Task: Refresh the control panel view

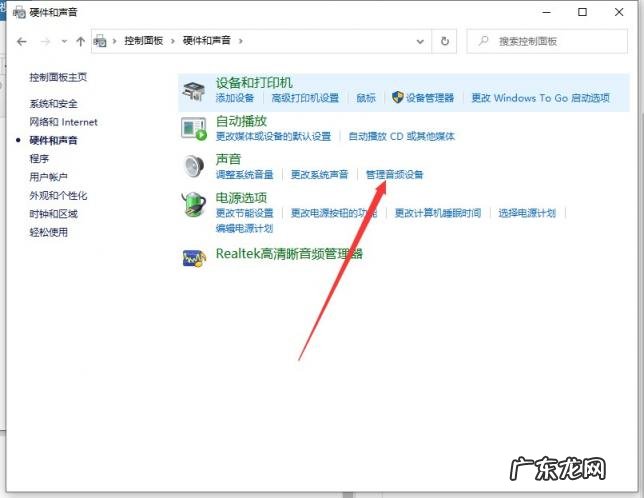Action: point(445,41)
